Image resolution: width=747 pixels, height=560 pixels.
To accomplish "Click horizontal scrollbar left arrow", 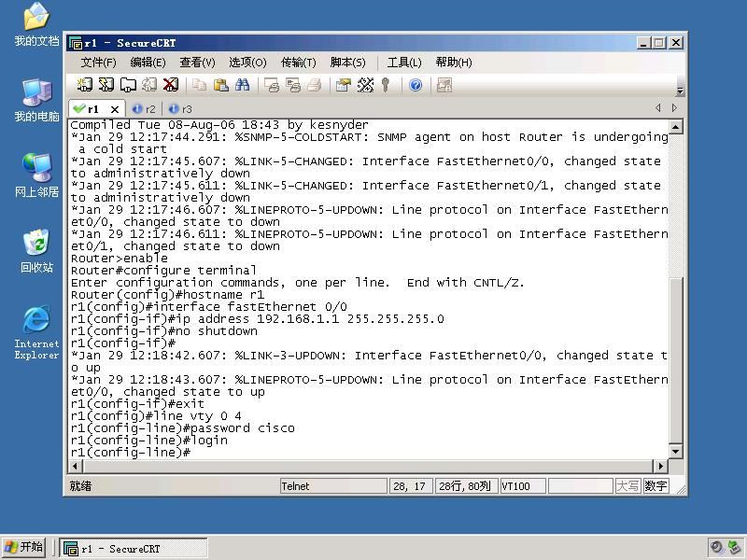I will (x=76, y=466).
